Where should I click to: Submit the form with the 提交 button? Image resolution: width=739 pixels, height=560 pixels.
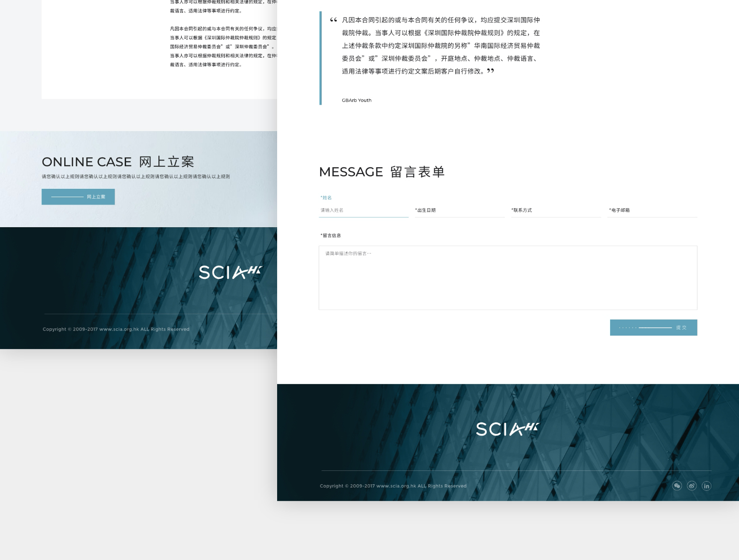click(653, 327)
